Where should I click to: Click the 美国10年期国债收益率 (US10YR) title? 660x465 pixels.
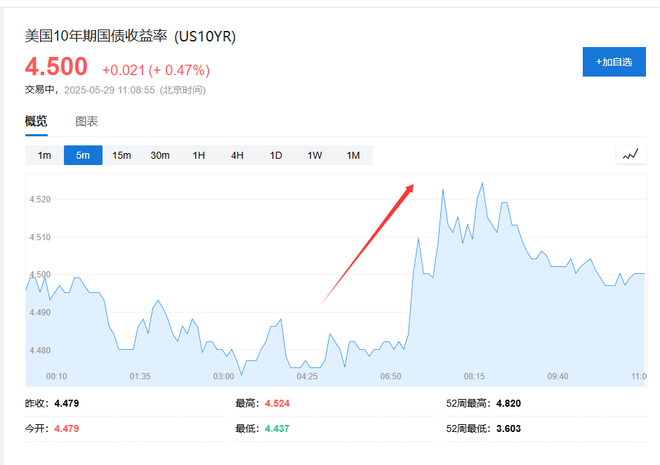(x=130, y=36)
